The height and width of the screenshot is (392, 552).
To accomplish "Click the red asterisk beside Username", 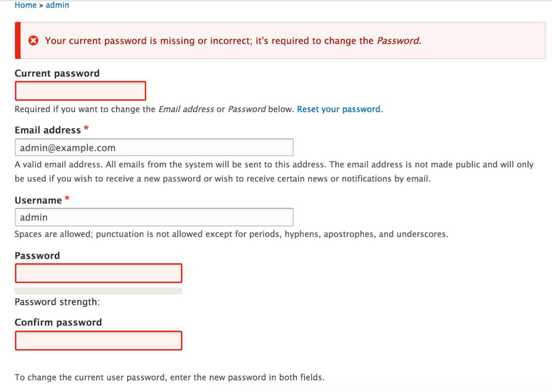I will point(67,199).
